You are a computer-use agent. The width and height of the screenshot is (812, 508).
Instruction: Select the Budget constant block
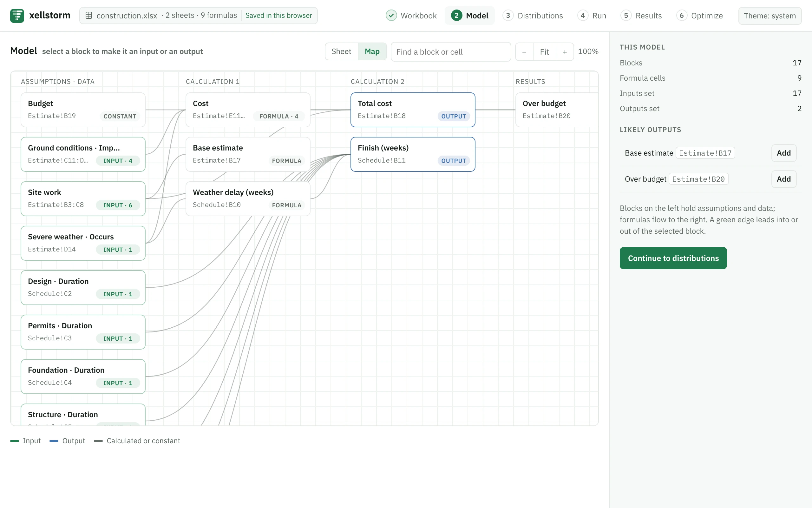click(x=83, y=110)
